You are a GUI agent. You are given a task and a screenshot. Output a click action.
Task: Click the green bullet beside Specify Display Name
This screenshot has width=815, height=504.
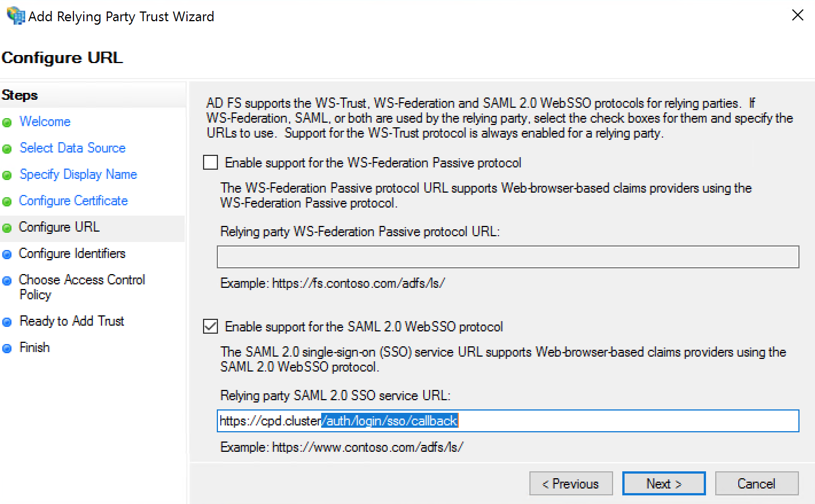[x=7, y=175]
